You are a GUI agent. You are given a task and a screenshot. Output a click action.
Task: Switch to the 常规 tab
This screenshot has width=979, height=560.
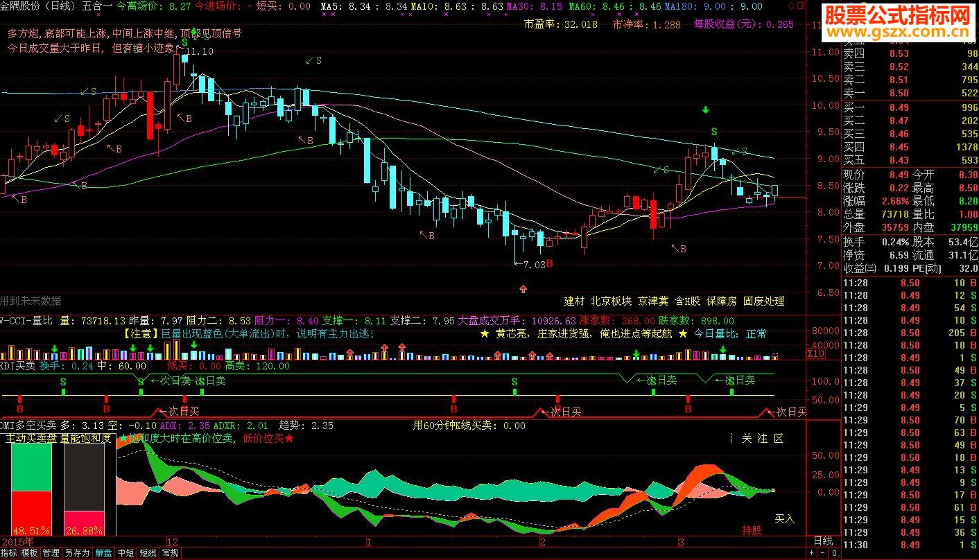click(x=170, y=553)
